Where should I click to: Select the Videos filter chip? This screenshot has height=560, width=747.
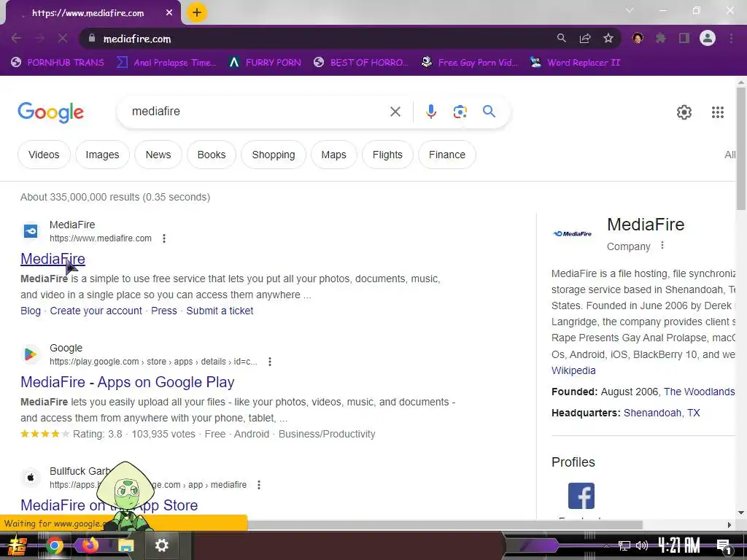[x=44, y=155]
